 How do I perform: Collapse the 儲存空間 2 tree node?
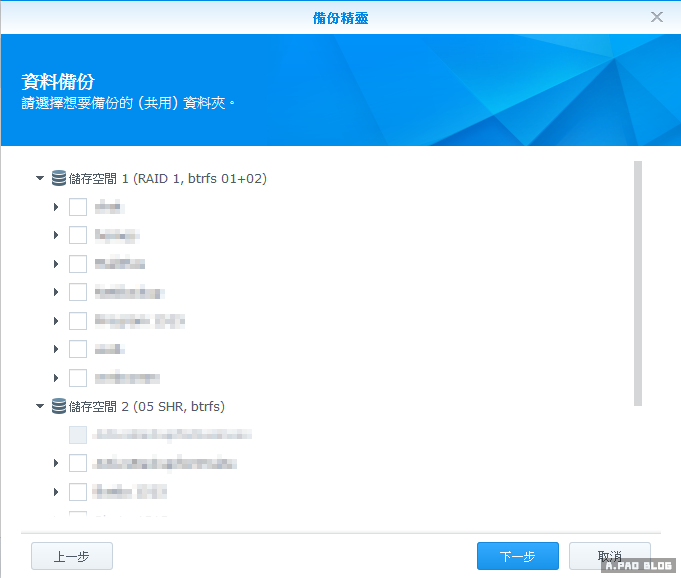[x=40, y=407]
